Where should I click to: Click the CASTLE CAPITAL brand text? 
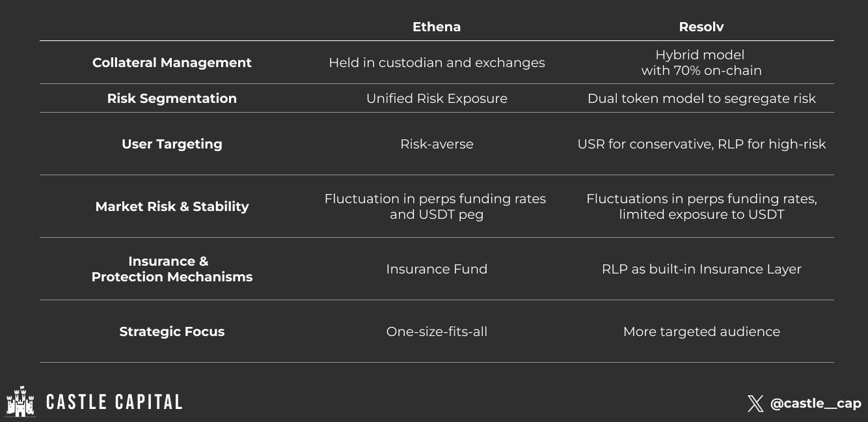tap(115, 402)
